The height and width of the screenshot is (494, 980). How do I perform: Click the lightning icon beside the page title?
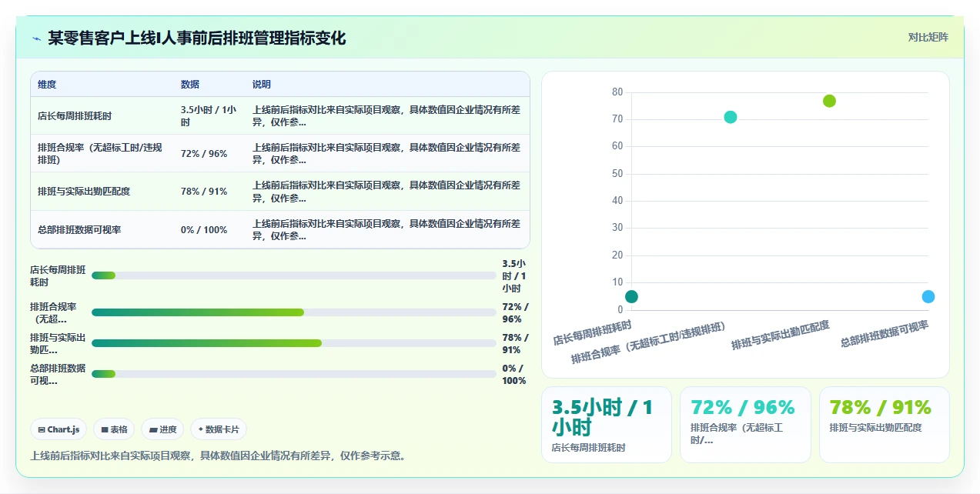tap(36, 38)
